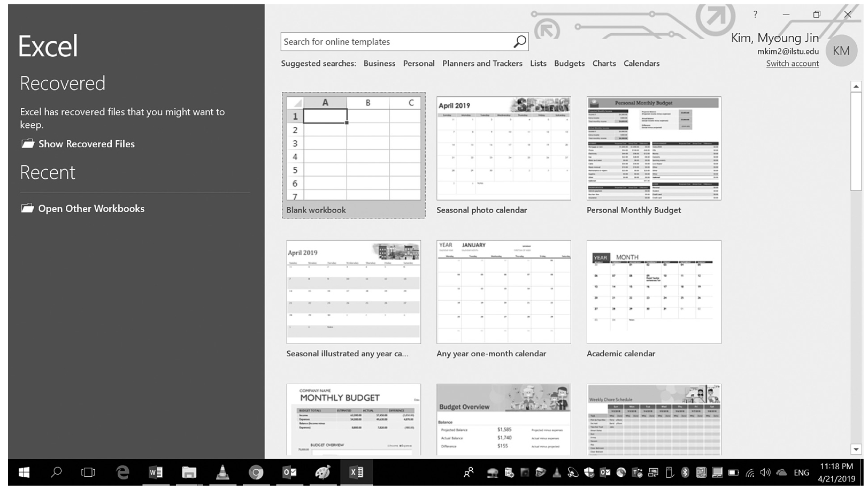Click the Microsoft Teams tray icon
The image size is (868, 488).
637,472
